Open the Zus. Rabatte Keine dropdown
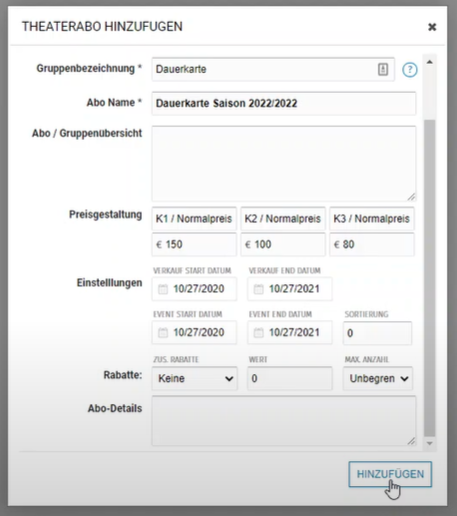Screen dimensions: 457x516 (x=195, y=379)
